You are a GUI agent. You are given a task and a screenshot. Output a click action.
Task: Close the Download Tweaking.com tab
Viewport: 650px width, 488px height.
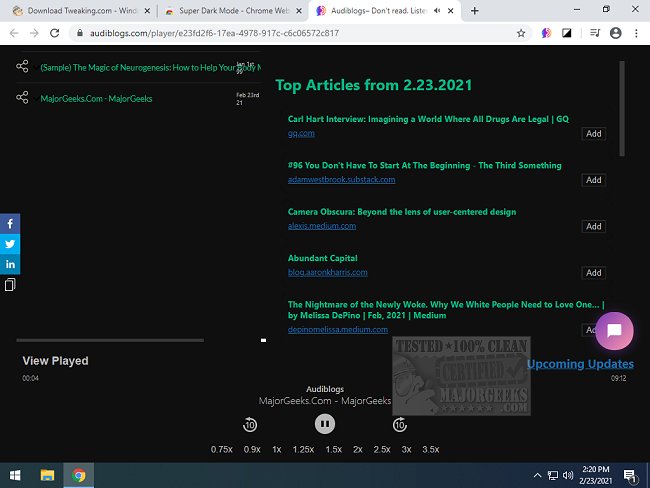(x=147, y=11)
